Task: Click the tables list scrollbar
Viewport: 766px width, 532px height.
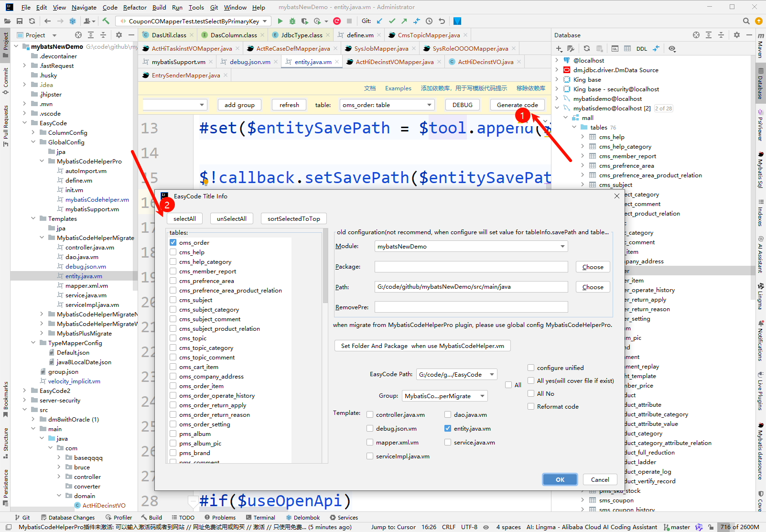Action: click(325, 267)
